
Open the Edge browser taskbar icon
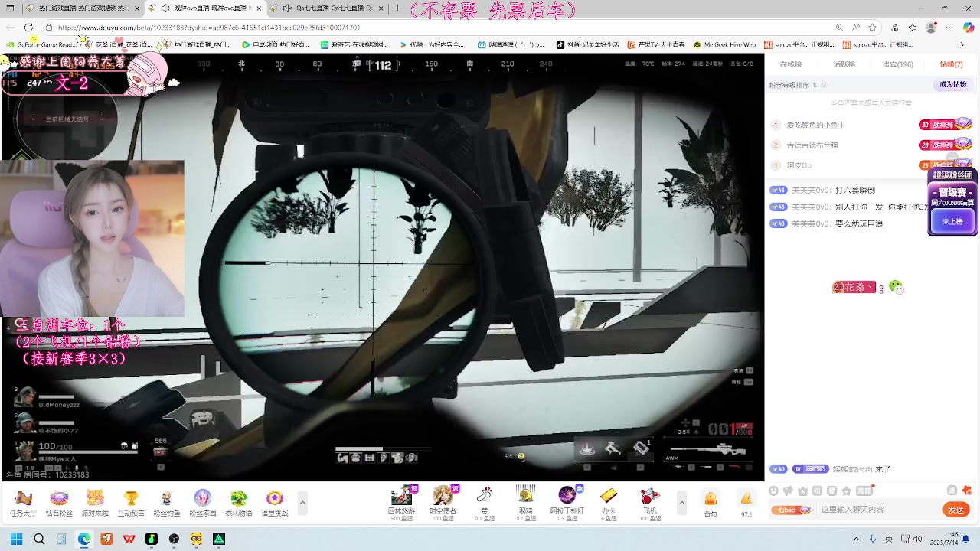pyautogui.click(x=84, y=539)
